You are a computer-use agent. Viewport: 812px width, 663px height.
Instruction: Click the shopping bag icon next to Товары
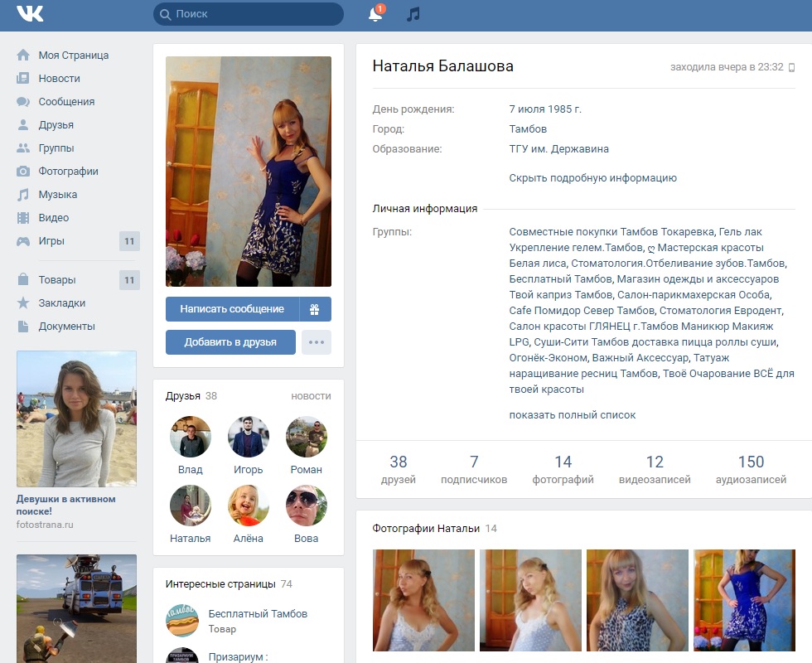[x=23, y=280]
